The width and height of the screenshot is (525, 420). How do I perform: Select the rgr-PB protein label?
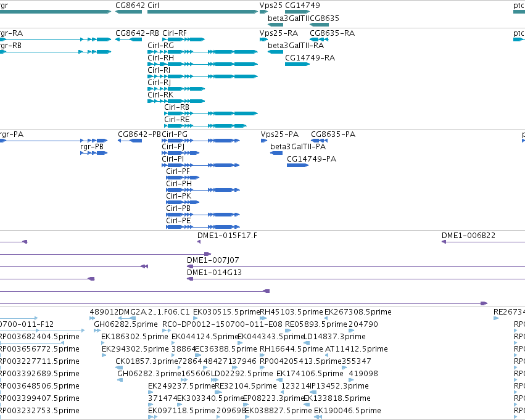(x=92, y=147)
